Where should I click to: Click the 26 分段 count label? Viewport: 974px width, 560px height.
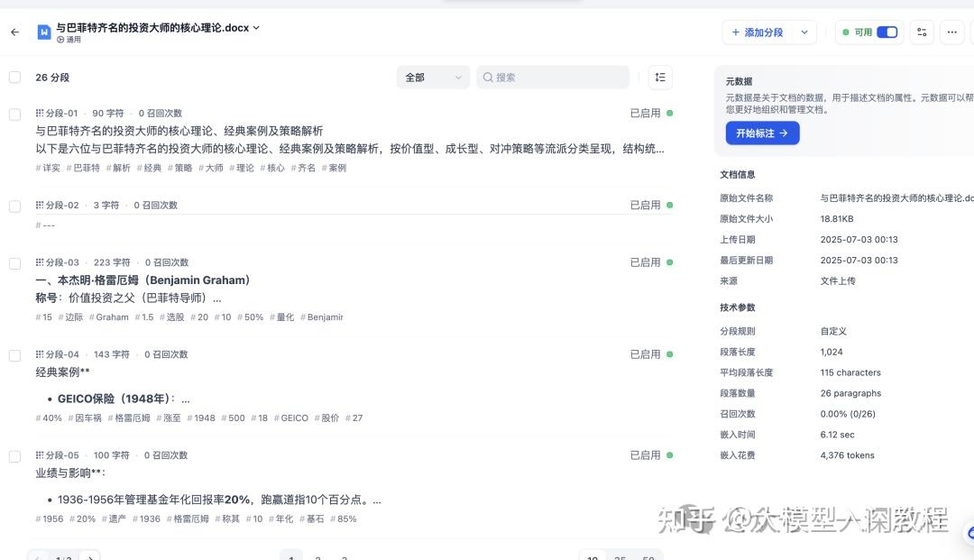coord(52,78)
